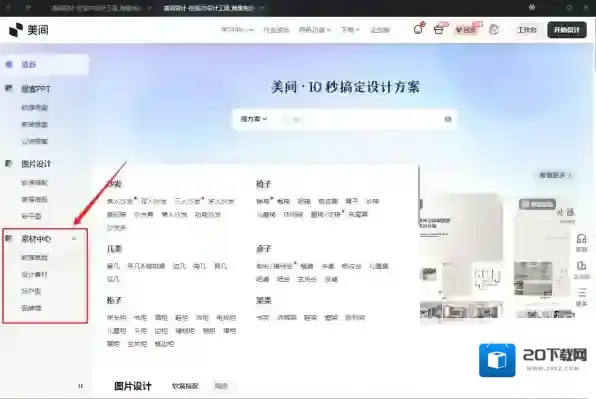Click the browser refresh icon
Screen dimensions: 596x399
(x=28, y=8)
